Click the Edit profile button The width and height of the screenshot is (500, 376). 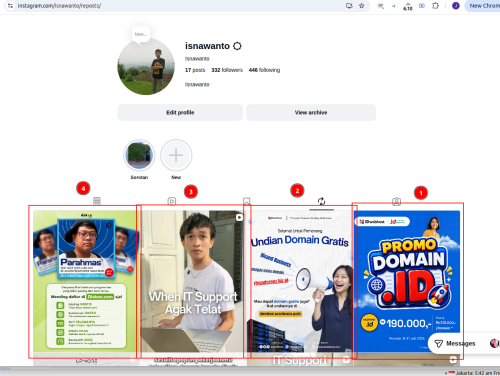click(x=180, y=112)
